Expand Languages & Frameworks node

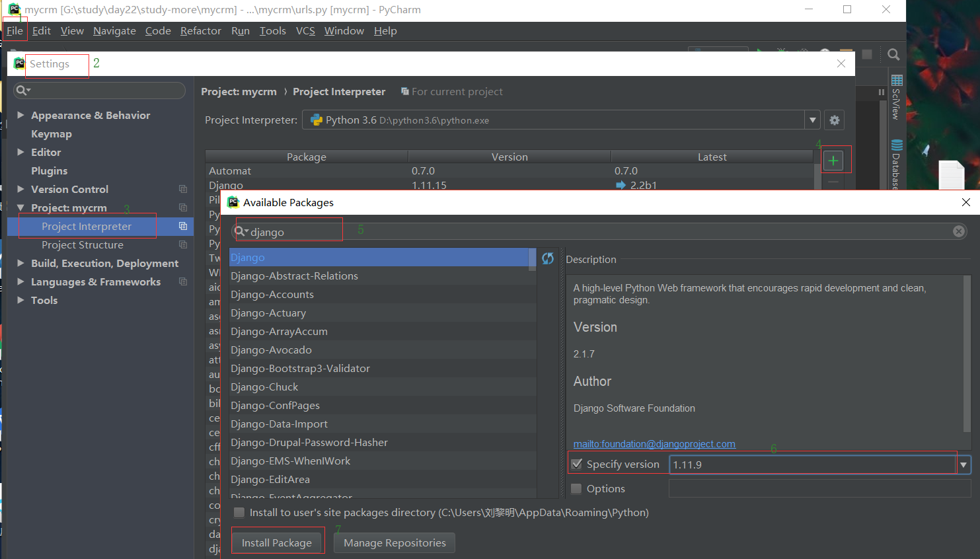pos(20,281)
